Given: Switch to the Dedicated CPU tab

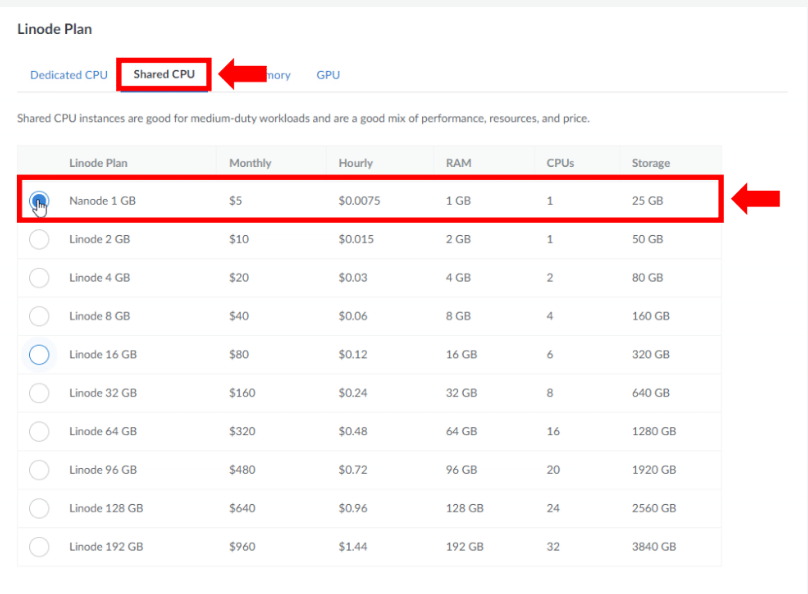Looking at the screenshot, I should [x=69, y=75].
